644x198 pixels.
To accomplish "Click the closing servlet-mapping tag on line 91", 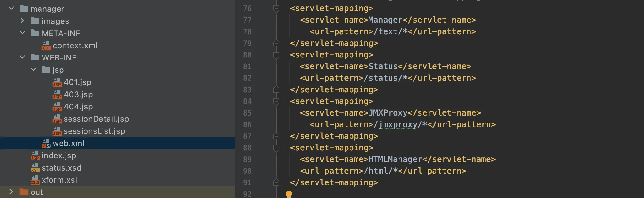I will pyautogui.click(x=334, y=183).
